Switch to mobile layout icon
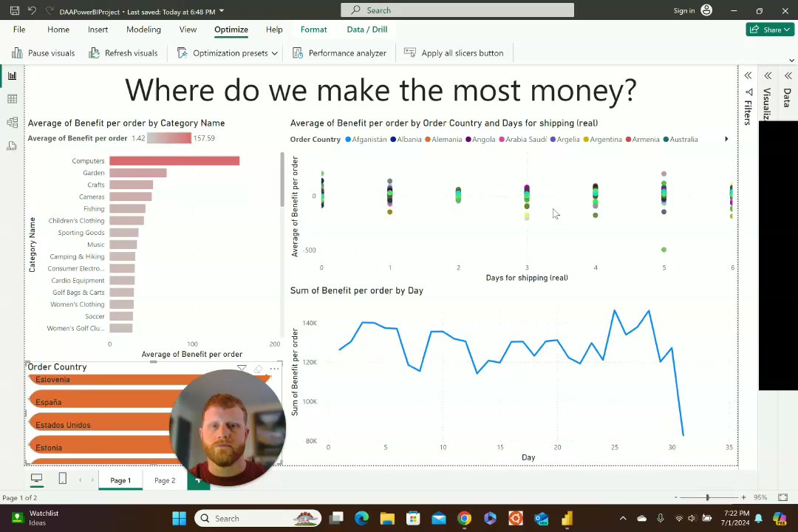This screenshot has width=798, height=532. [63, 479]
